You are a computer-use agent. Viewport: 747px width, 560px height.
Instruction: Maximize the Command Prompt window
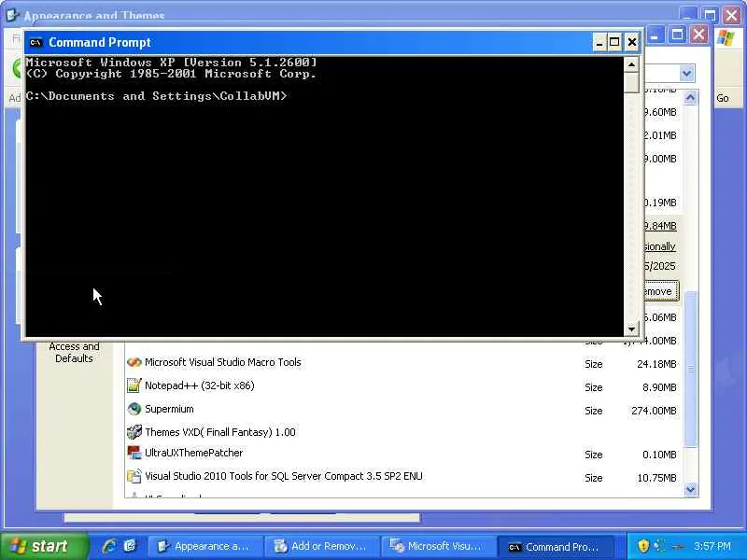(614, 43)
